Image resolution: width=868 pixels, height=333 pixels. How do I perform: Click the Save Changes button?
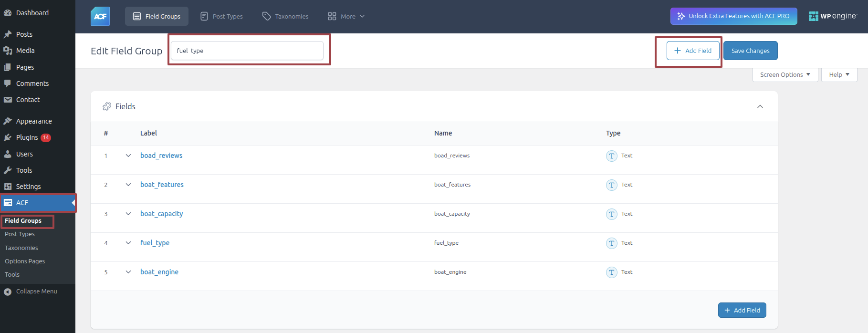[x=750, y=51]
